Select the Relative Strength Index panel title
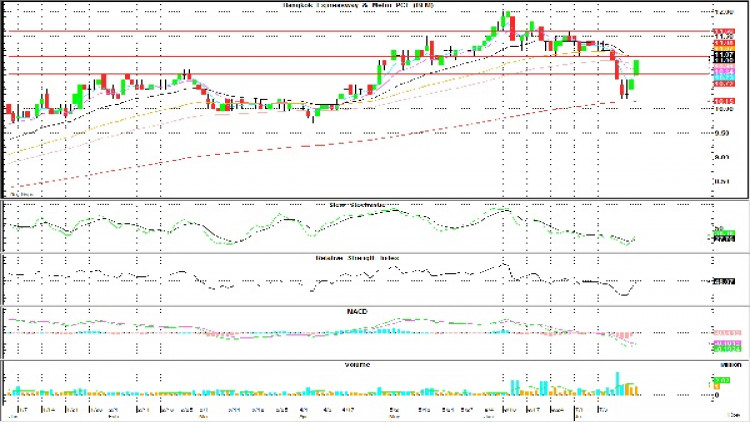The width and height of the screenshot is (750, 422). point(358,257)
